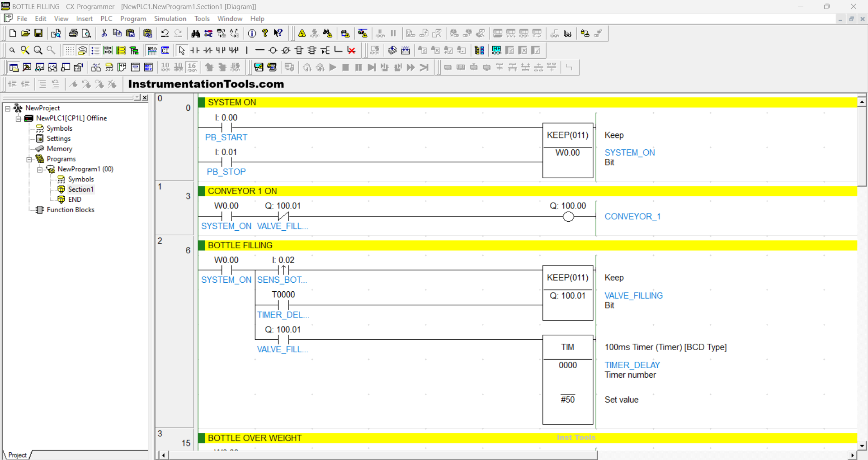The height and width of the screenshot is (460, 868).
Task: Select Function Blocks in project tree
Action: click(71, 209)
